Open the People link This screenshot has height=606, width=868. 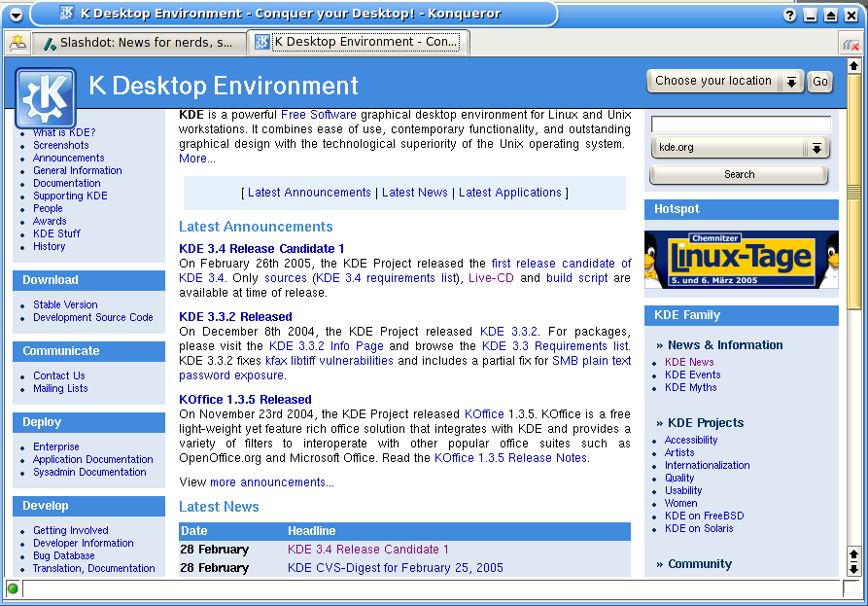point(48,209)
